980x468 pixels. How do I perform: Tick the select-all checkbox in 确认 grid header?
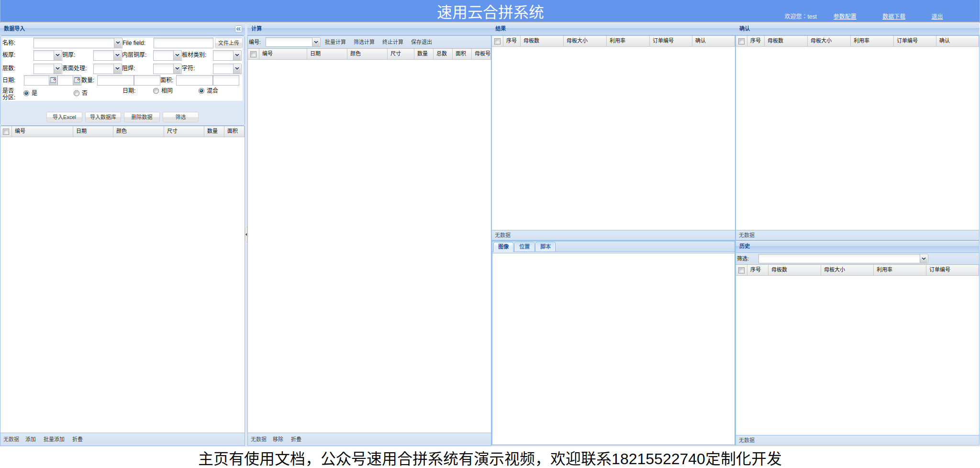pos(742,42)
